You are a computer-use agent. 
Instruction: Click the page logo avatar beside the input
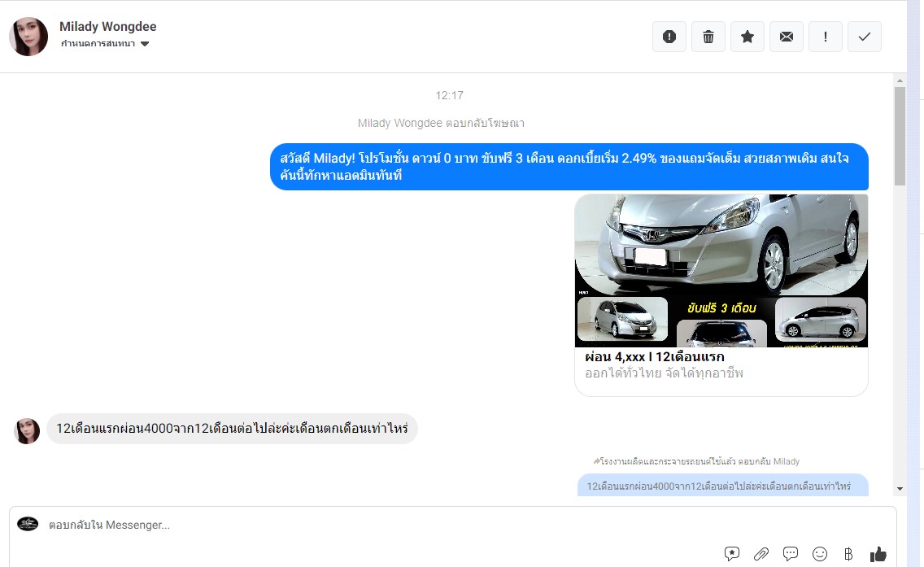[x=28, y=523]
